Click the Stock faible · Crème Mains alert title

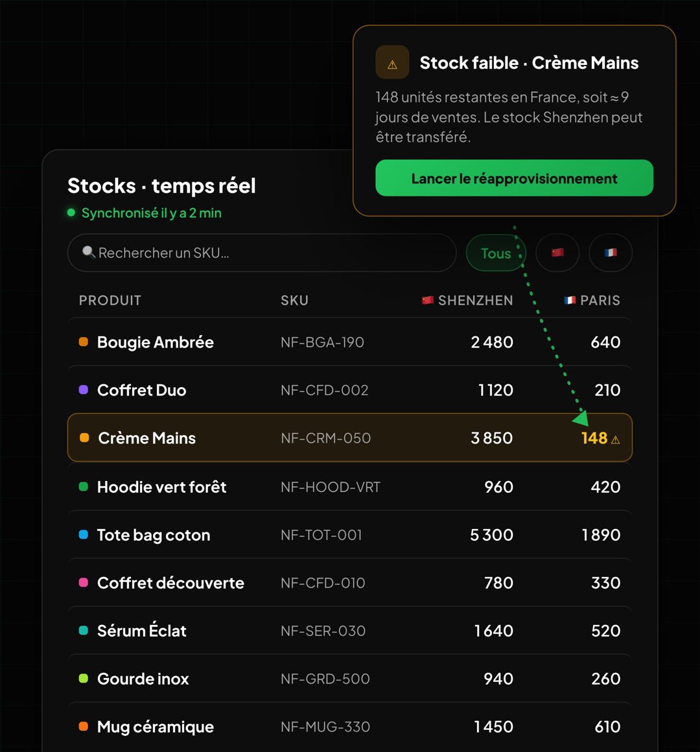point(529,63)
